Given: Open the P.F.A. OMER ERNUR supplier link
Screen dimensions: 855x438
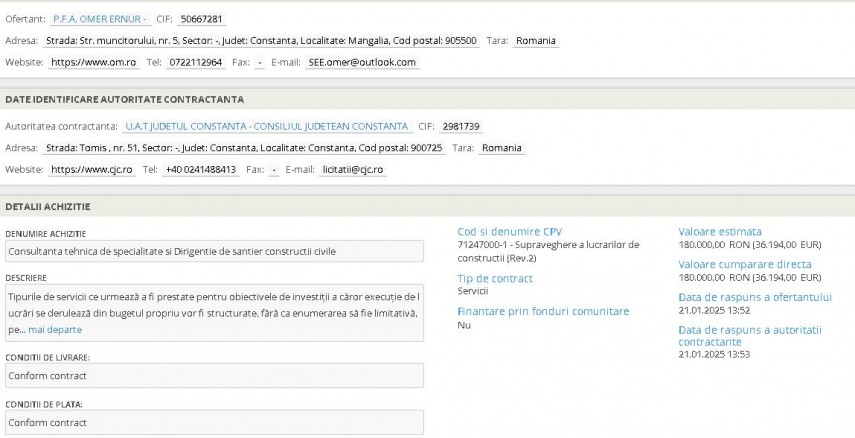Looking at the screenshot, I should (100, 19).
